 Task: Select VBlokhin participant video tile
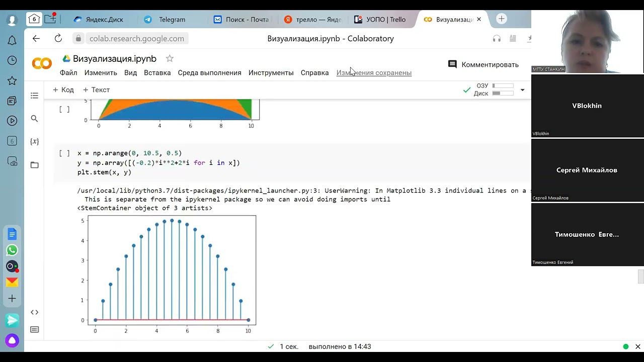[x=587, y=106]
